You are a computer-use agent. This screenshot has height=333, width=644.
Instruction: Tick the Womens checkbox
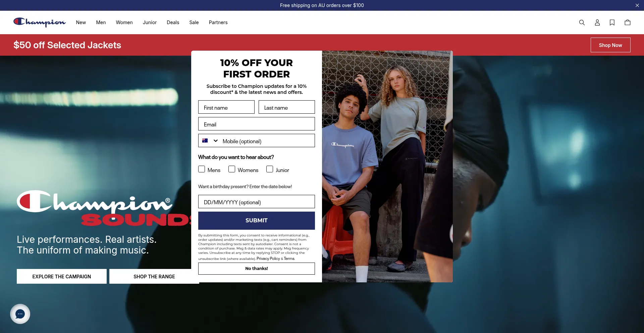click(232, 169)
